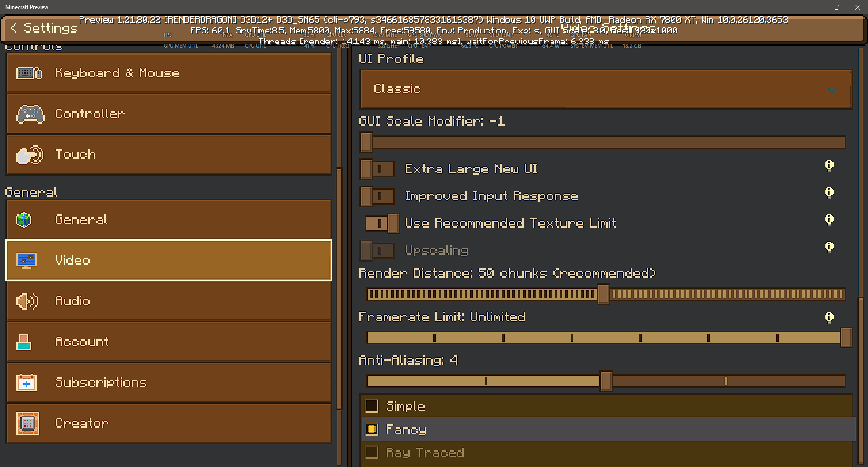
Task: Open Creator settings tab
Action: point(169,424)
